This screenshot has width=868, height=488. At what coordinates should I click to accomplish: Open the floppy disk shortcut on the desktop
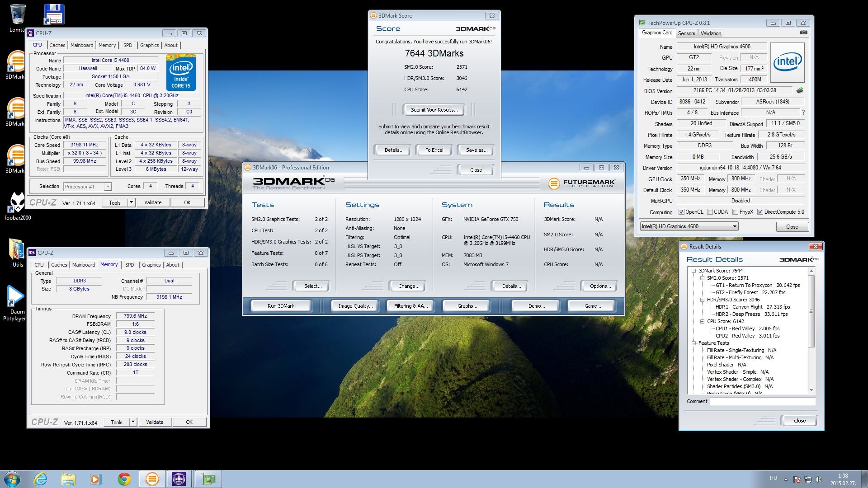[54, 14]
